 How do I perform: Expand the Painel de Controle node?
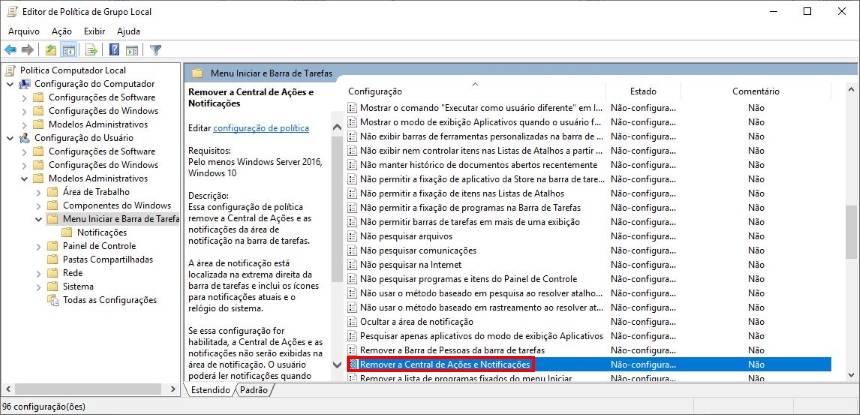pos(38,246)
